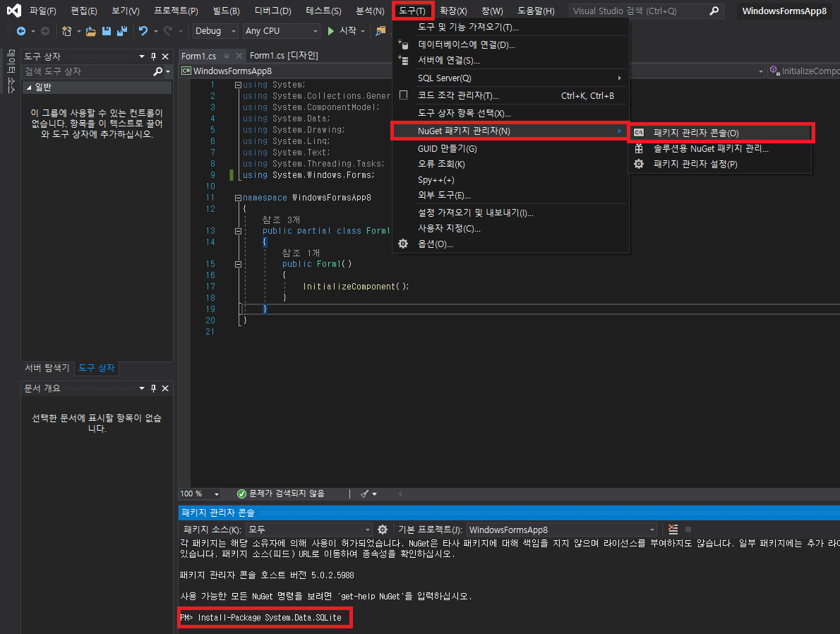Save current file with the floppy icon
This screenshot has height=634, width=840.
click(x=107, y=31)
